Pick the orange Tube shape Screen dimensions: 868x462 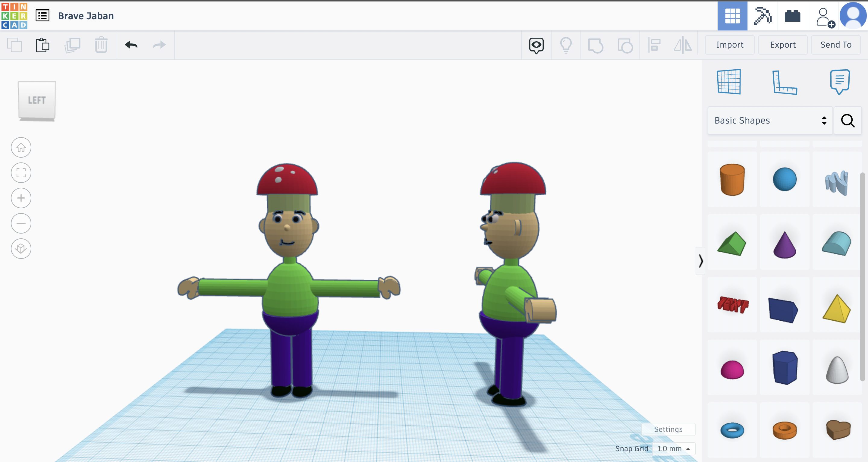coord(785,430)
